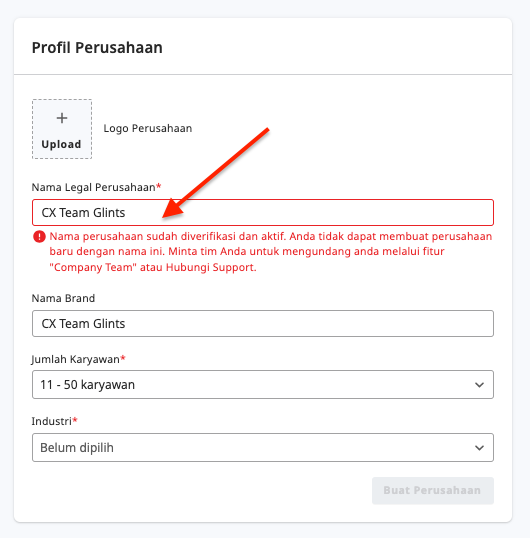Click the Nama Legal Perusahaan field label
The width and height of the screenshot is (530, 538).
click(x=93, y=187)
